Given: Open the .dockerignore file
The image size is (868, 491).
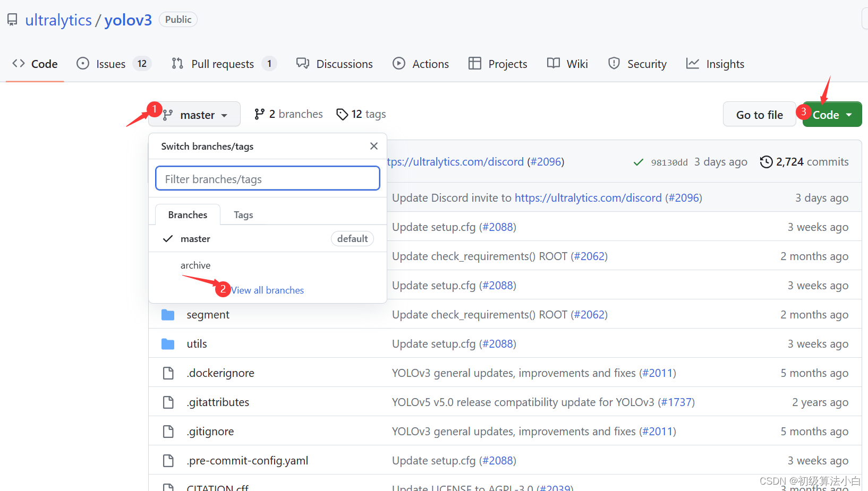Looking at the screenshot, I should coord(220,373).
